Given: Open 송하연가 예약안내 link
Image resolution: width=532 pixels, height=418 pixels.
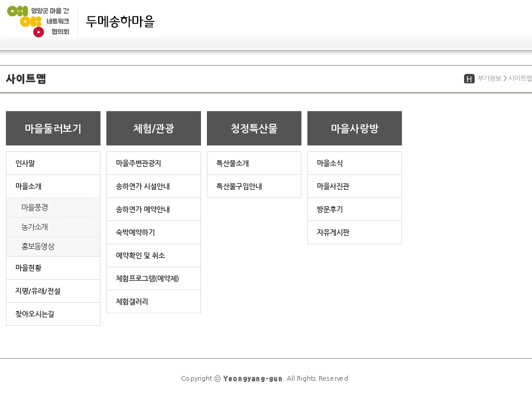Looking at the screenshot, I should tap(154, 209).
